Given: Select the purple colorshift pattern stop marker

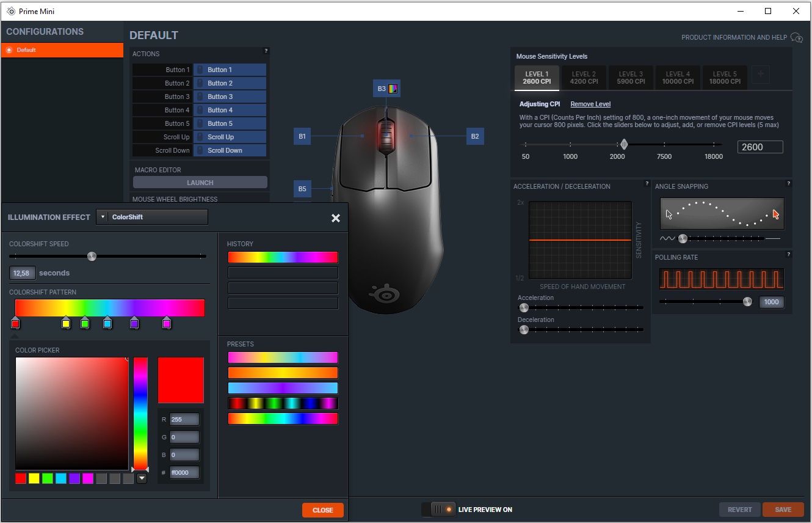Looking at the screenshot, I should (x=134, y=323).
